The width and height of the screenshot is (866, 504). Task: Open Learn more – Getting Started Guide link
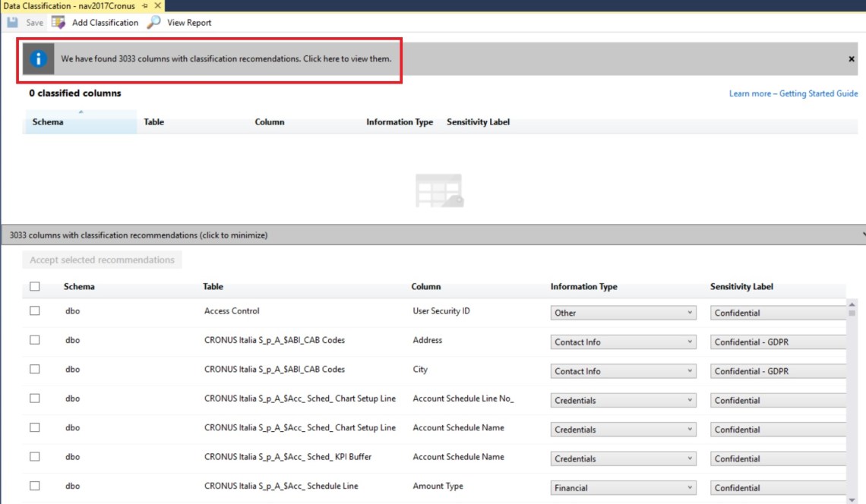(x=793, y=94)
